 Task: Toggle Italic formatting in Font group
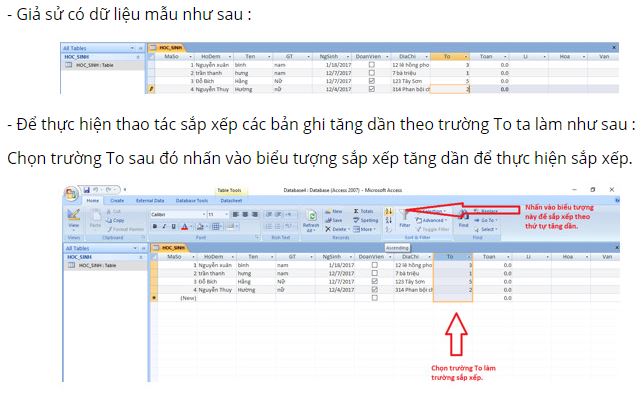pyautogui.click(x=164, y=226)
